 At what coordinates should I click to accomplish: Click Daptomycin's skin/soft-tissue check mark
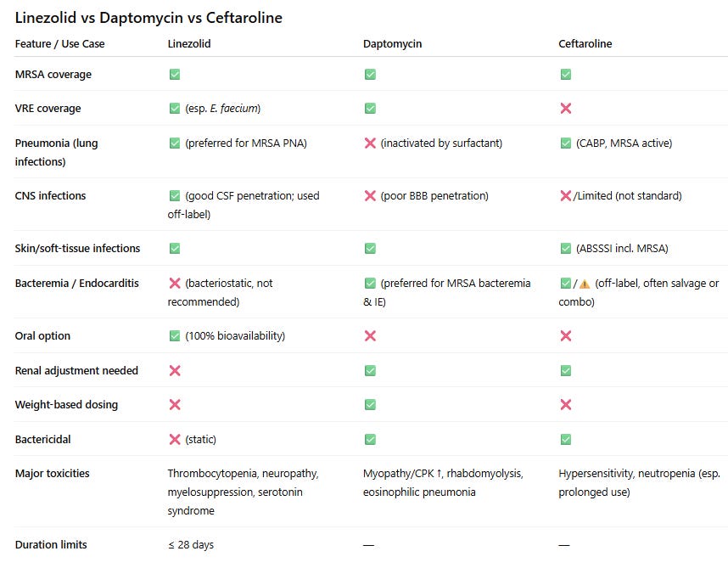tap(370, 249)
